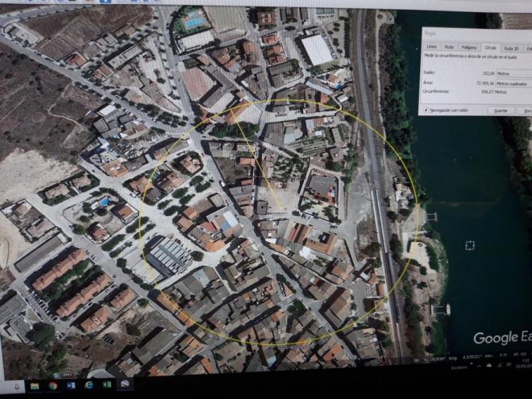Open Microsoft Word from the taskbar

70,385
